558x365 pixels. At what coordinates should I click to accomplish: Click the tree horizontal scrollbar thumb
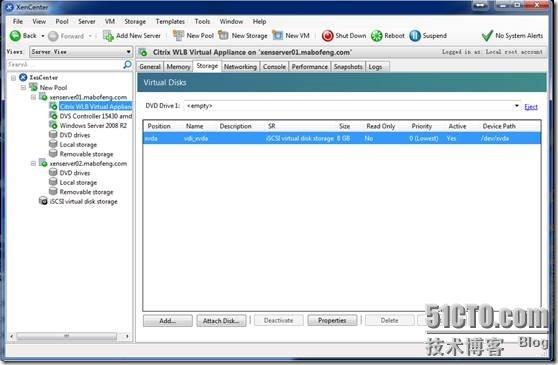[67, 336]
